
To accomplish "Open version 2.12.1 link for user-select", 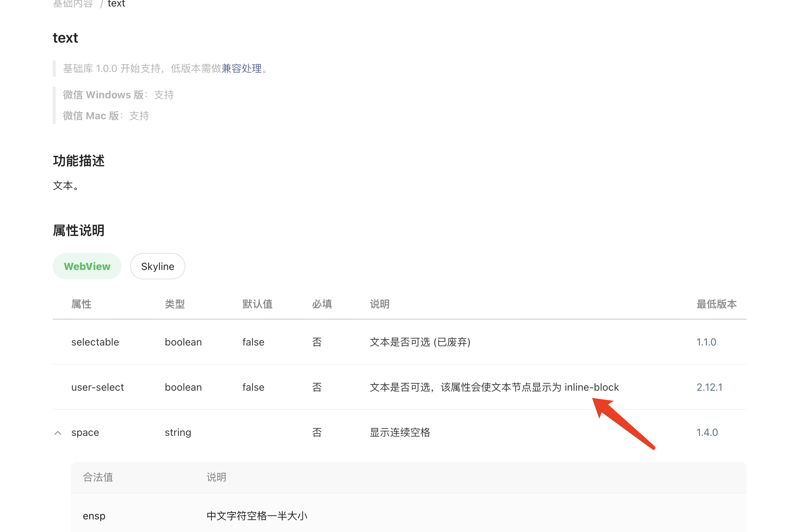I will click(x=709, y=387).
